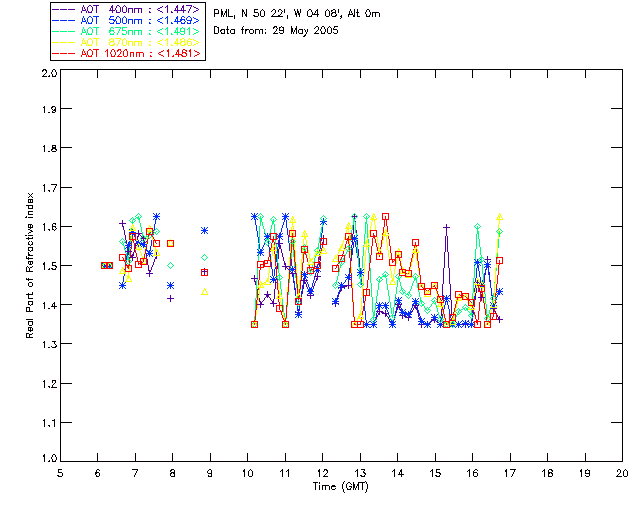640x512 pixels.
Task: Click the isolated green diamond near time 8
Action: pos(171,265)
